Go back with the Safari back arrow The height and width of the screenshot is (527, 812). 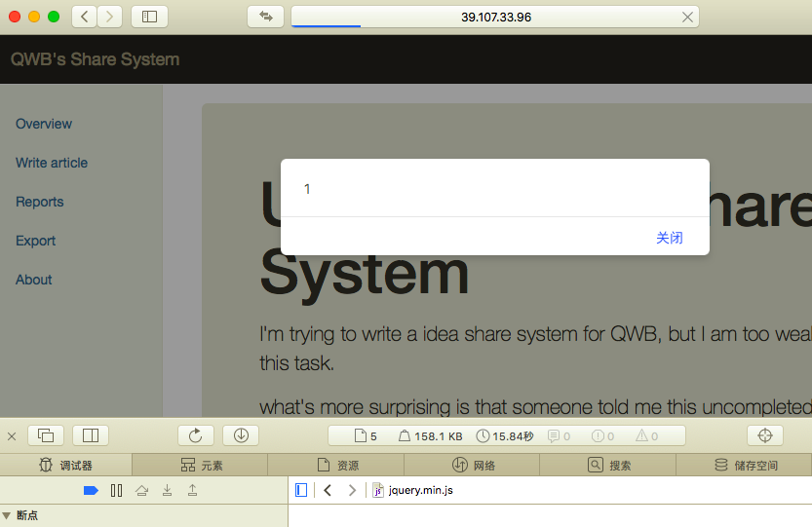(x=85, y=17)
